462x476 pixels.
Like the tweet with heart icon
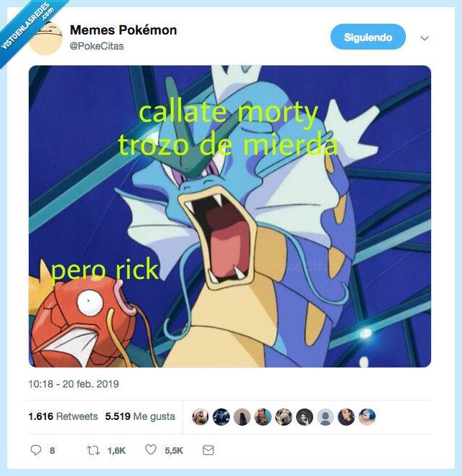tap(151, 449)
